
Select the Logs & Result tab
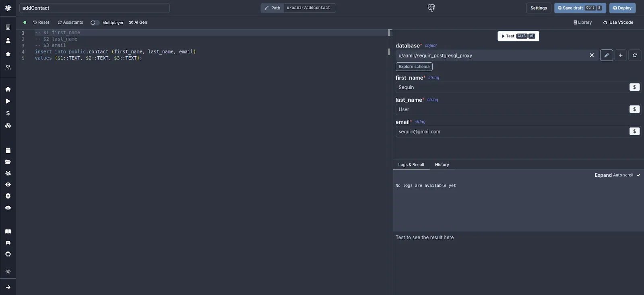click(411, 165)
